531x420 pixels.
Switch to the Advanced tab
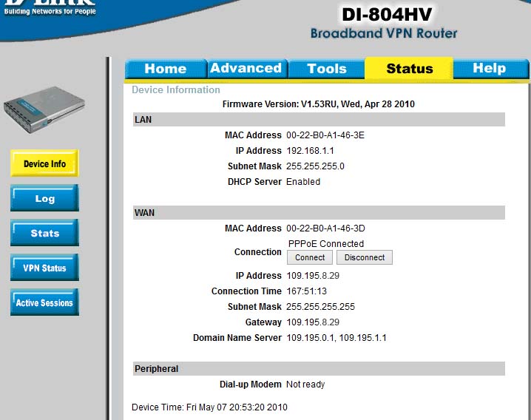[x=246, y=69]
